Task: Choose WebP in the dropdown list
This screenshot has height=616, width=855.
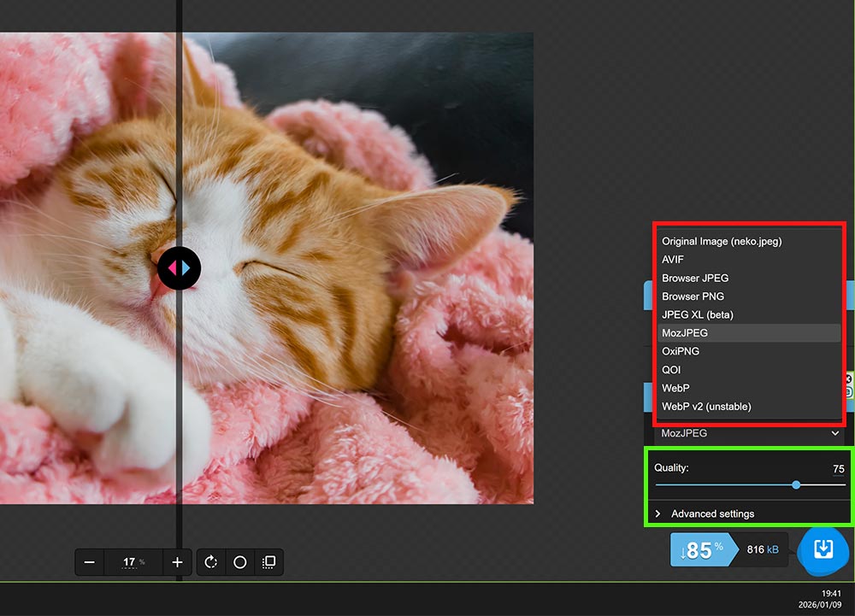Action: [749, 389]
